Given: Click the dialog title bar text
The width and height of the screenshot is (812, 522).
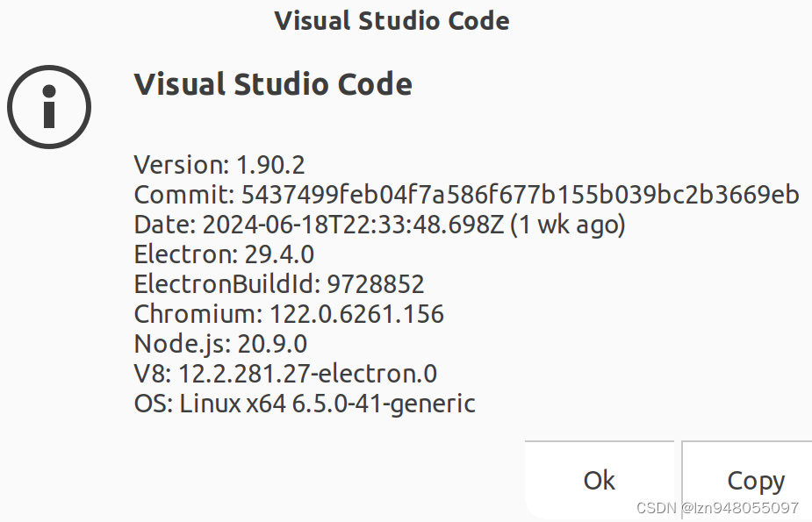Looking at the screenshot, I should coord(392,20).
